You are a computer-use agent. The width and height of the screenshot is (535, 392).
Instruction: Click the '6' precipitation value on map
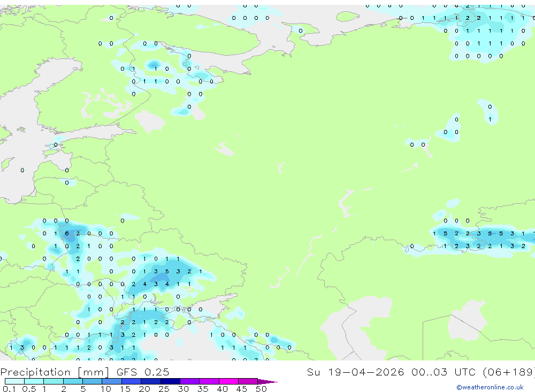(x=67, y=233)
